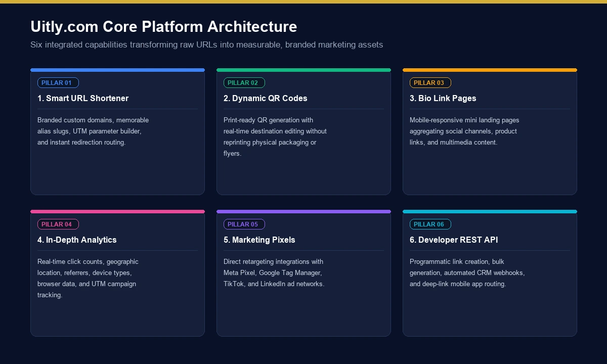Click the PILLAR 04 badge
The width and height of the screenshot is (607, 364).
(x=58, y=224)
